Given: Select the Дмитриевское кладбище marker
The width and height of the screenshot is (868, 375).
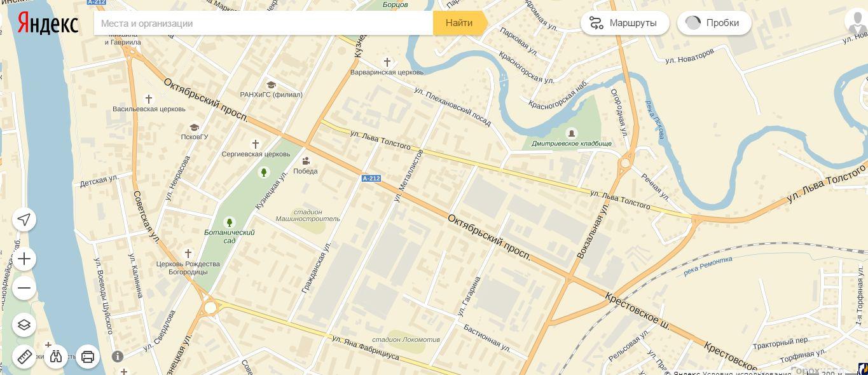Looking at the screenshot, I should click(x=571, y=133).
